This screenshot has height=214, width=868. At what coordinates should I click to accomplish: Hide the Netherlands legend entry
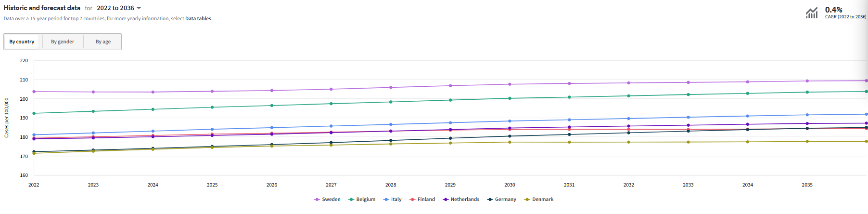(x=461, y=200)
